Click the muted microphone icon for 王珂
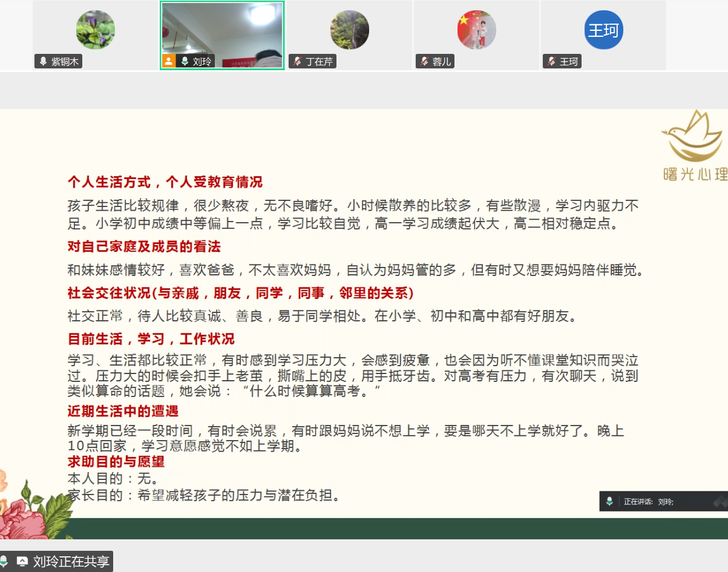This screenshot has height=572, width=728. (x=551, y=62)
